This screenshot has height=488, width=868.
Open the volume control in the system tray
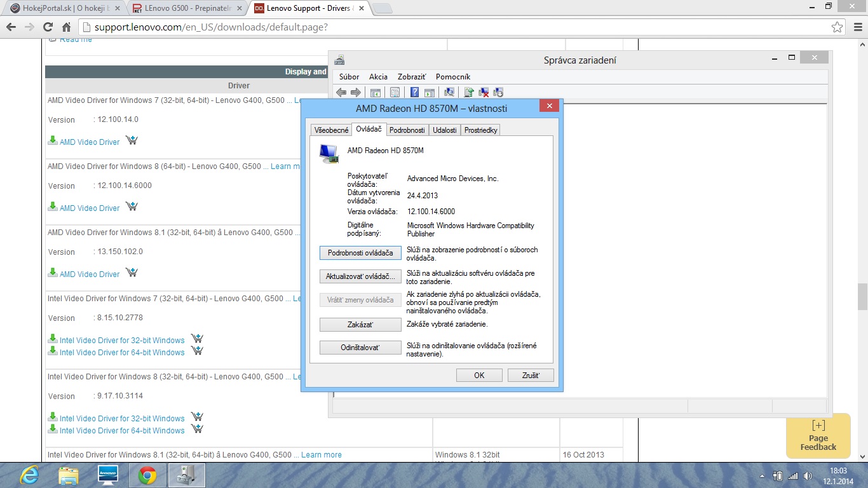point(808,475)
